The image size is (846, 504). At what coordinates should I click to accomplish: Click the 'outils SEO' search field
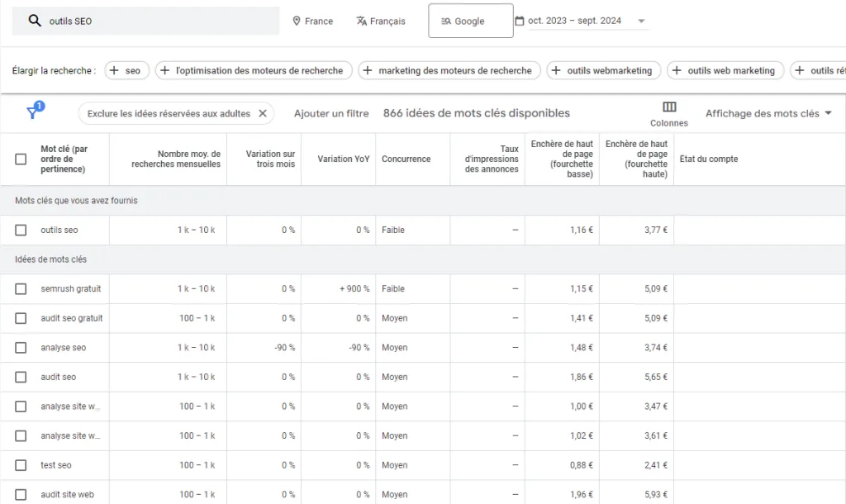(x=145, y=21)
